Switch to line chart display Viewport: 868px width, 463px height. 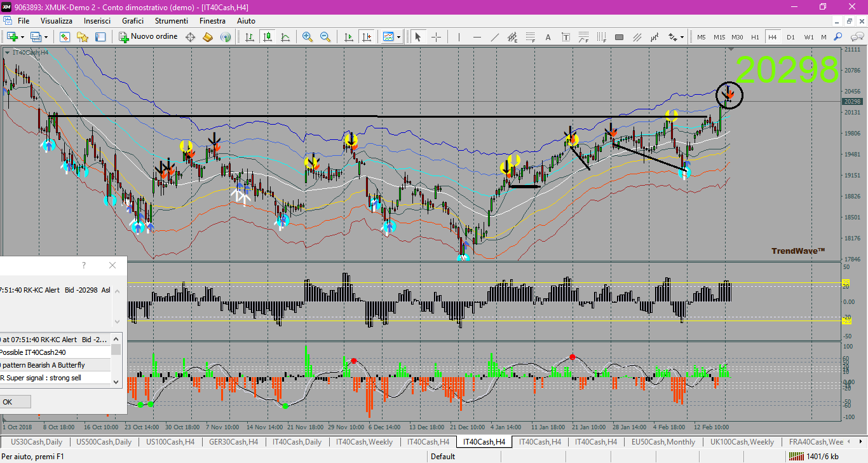coord(285,37)
